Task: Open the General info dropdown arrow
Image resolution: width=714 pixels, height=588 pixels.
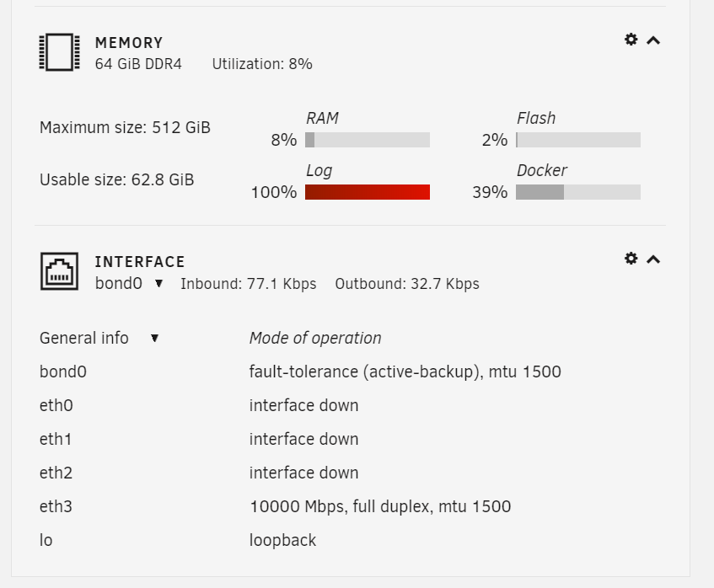Action: [x=154, y=338]
